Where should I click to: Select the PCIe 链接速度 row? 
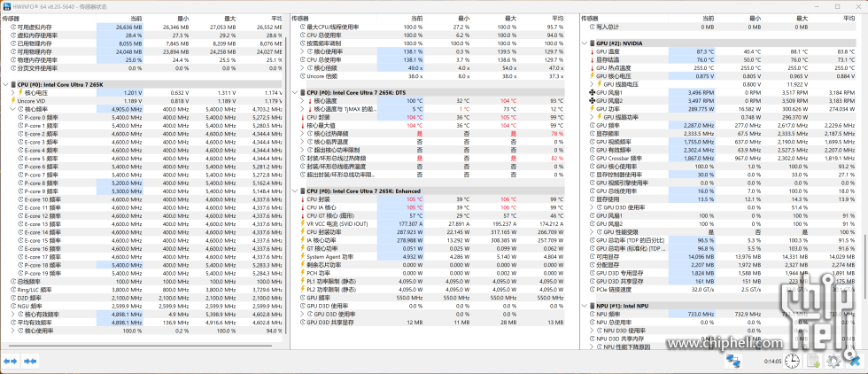tap(721, 289)
